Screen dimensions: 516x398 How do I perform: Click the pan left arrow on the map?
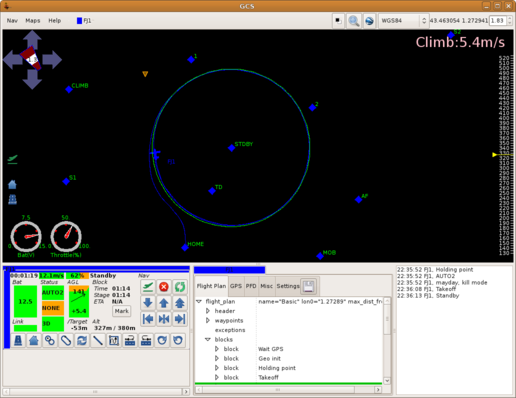click(x=12, y=60)
